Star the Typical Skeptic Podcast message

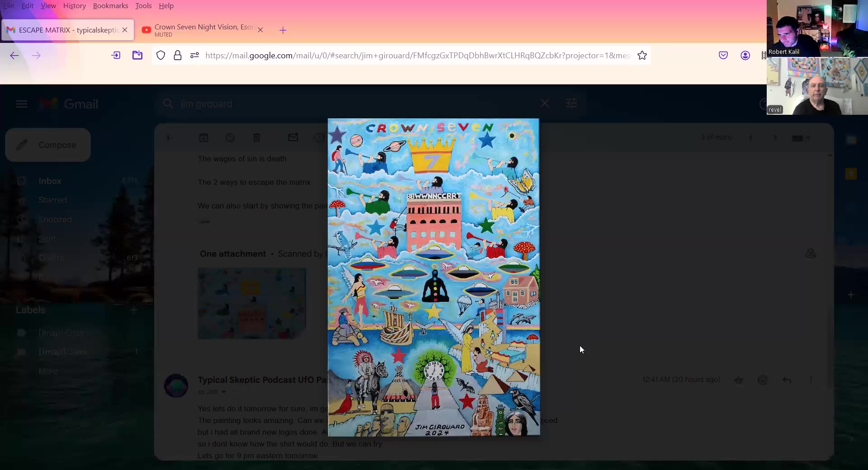click(739, 380)
